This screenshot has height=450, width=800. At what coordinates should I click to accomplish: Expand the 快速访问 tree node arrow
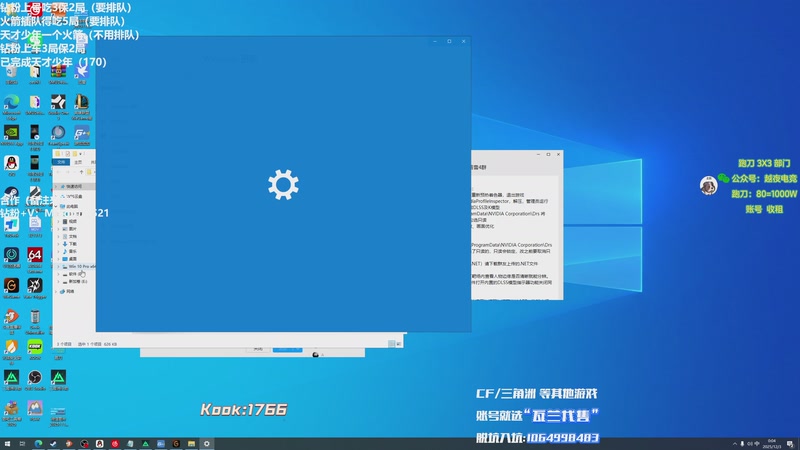[56, 186]
